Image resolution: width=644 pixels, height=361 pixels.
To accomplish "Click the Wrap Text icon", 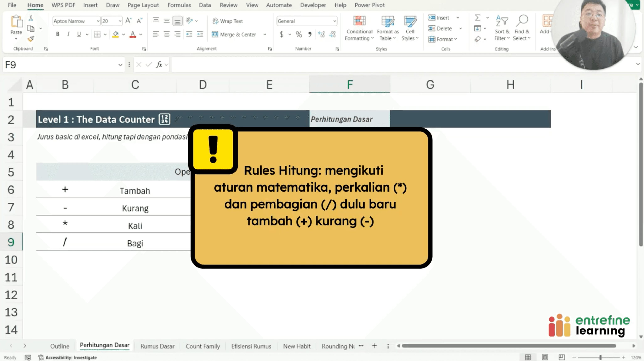I will point(215,21).
